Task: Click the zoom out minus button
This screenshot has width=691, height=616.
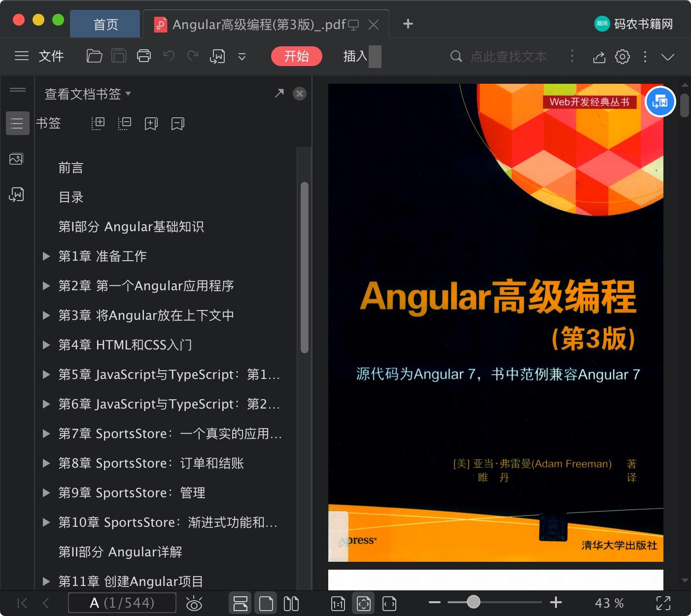Action: point(434,602)
